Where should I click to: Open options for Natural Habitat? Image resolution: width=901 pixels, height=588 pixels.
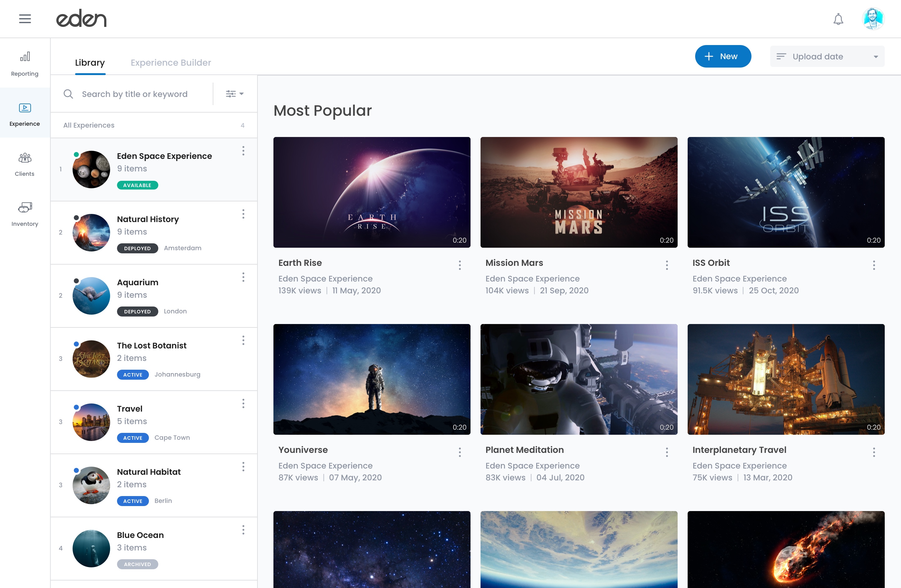coord(243,467)
